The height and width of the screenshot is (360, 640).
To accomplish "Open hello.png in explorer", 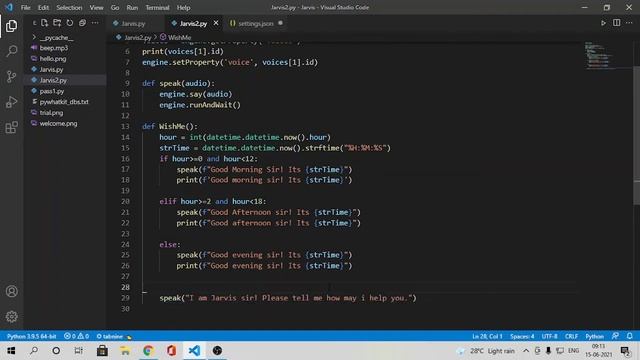I will [x=53, y=59].
